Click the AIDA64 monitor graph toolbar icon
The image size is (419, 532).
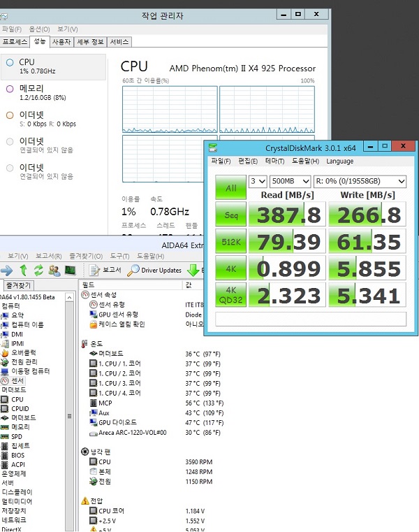coord(70,271)
